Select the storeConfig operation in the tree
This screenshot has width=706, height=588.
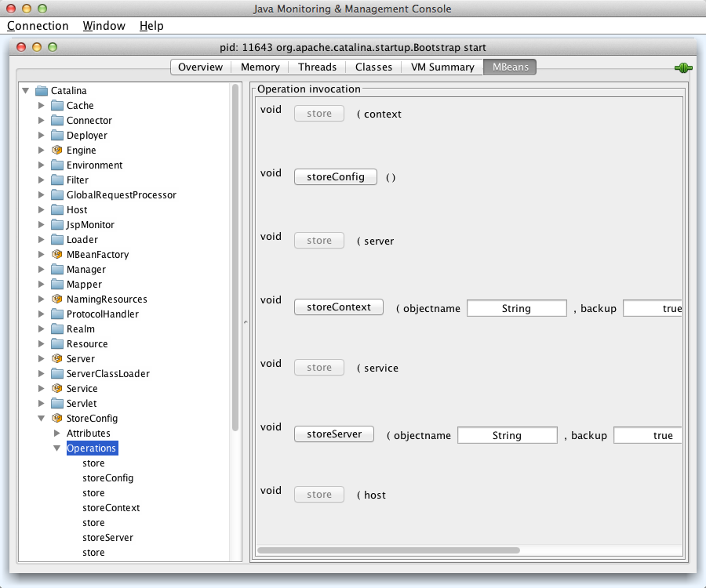click(108, 478)
